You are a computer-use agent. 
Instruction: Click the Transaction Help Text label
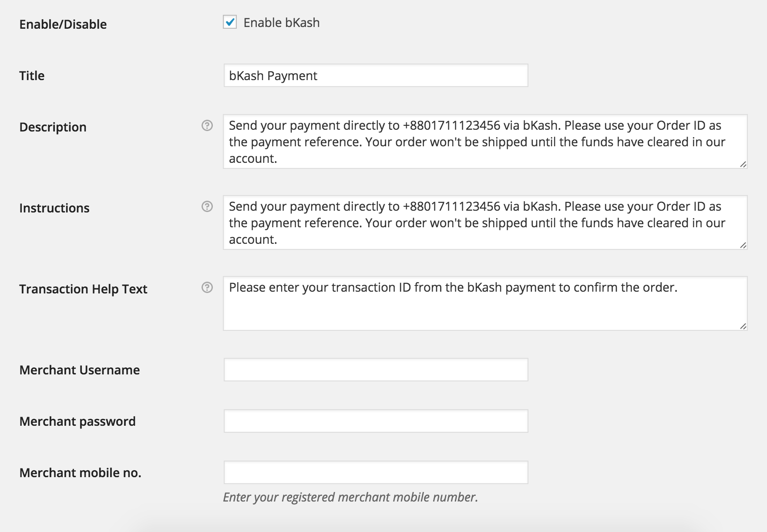[83, 289]
